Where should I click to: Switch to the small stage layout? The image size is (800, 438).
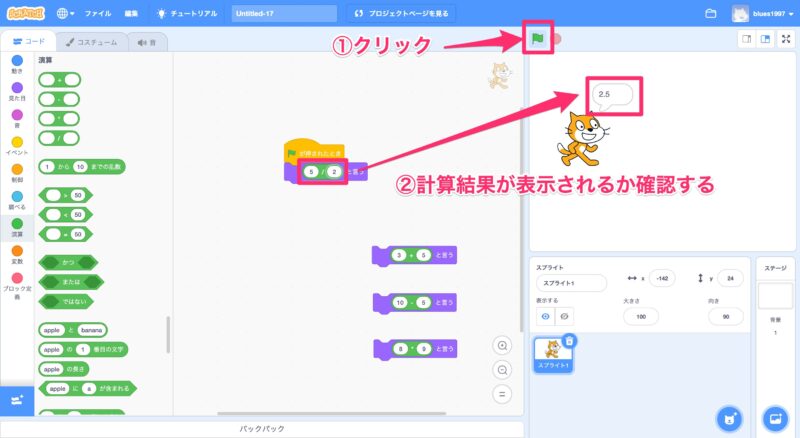(x=744, y=40)
